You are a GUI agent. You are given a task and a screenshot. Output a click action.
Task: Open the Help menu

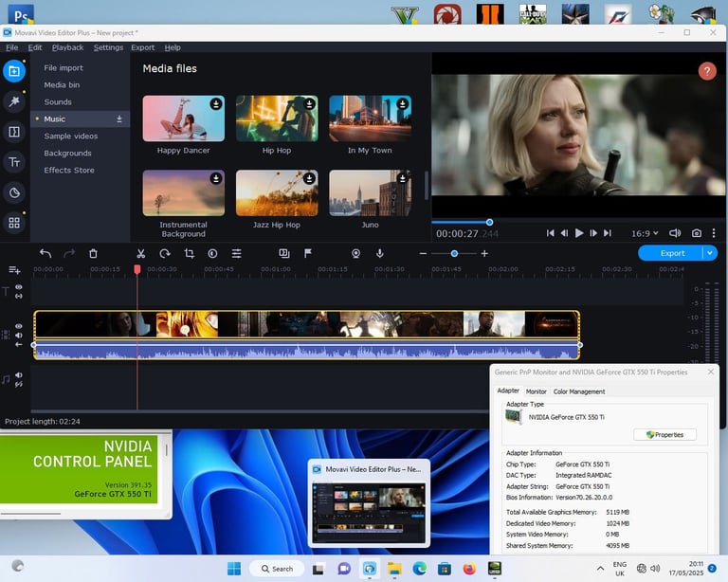pyautogui.click(x=173, y=47)
